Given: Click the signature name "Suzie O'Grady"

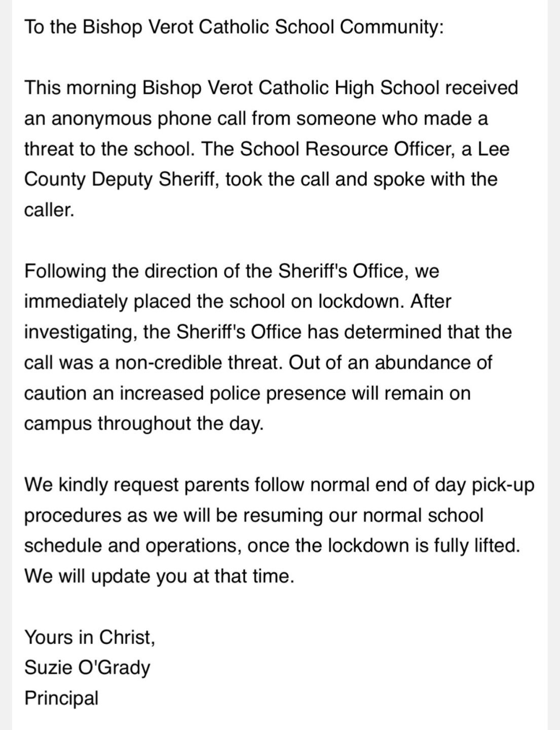Looking at the screenshot, I should (87, 668).
